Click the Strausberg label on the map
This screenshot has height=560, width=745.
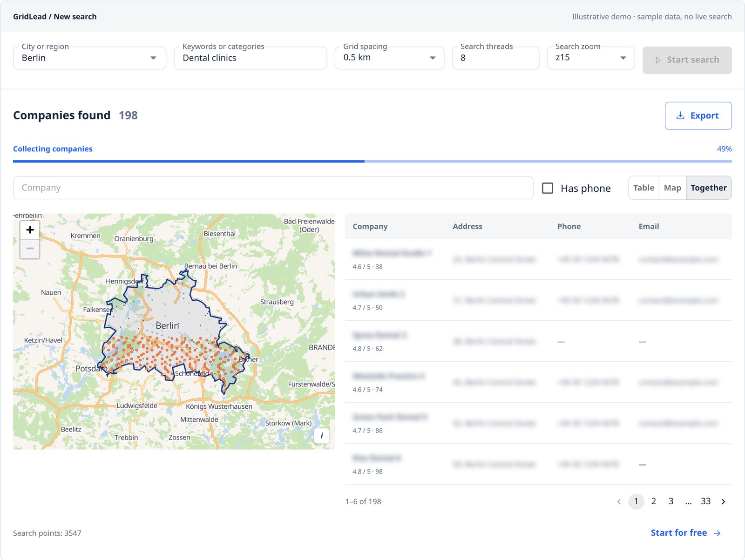point(277,302)
